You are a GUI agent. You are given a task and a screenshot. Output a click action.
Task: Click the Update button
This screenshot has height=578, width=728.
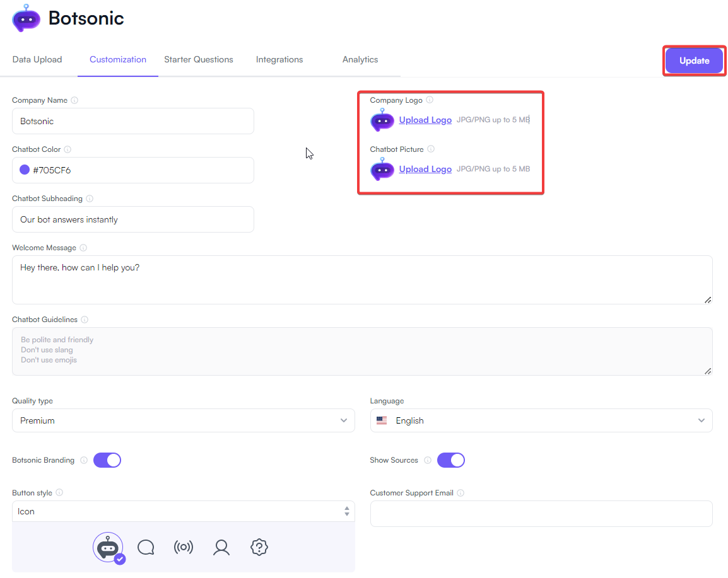pyautogui.click(x=694, y=61)
